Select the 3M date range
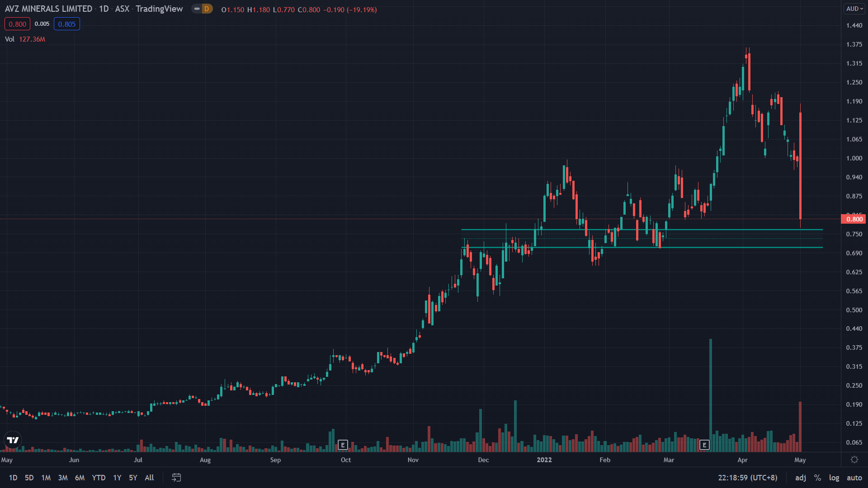Screen dimensions: 868x488 pyautogui.click(x=63, y=478)
